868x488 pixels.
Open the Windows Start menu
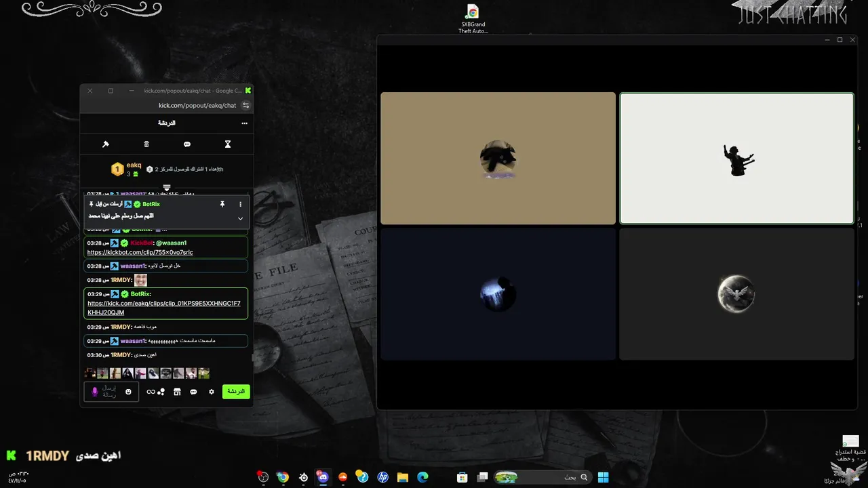[x=603, y=477]
